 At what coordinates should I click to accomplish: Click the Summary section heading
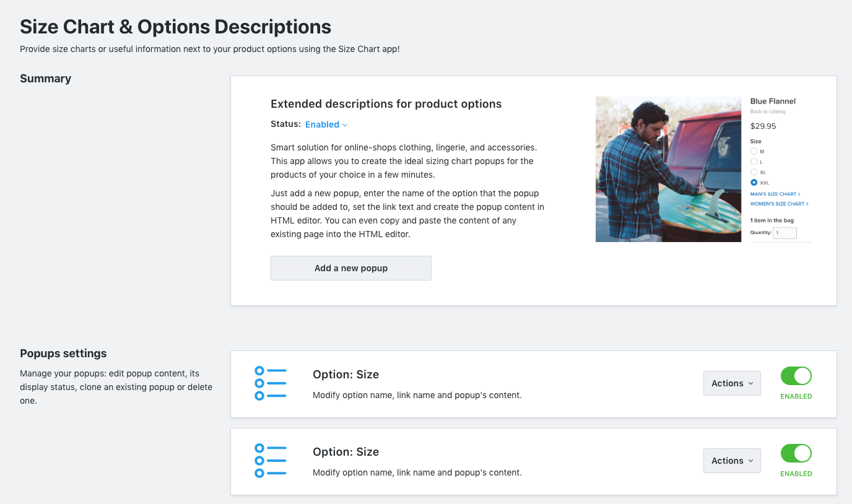click(x=45, y=79)
